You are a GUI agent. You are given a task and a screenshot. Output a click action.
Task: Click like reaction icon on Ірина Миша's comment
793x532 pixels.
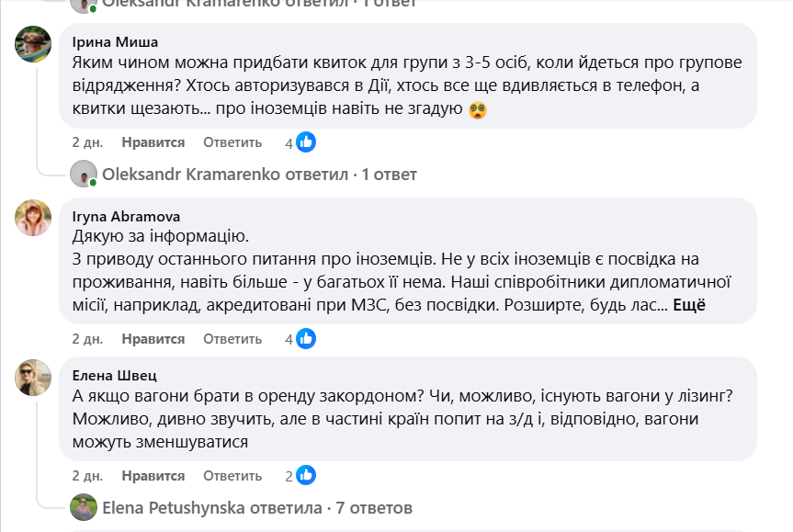point(306,142)
